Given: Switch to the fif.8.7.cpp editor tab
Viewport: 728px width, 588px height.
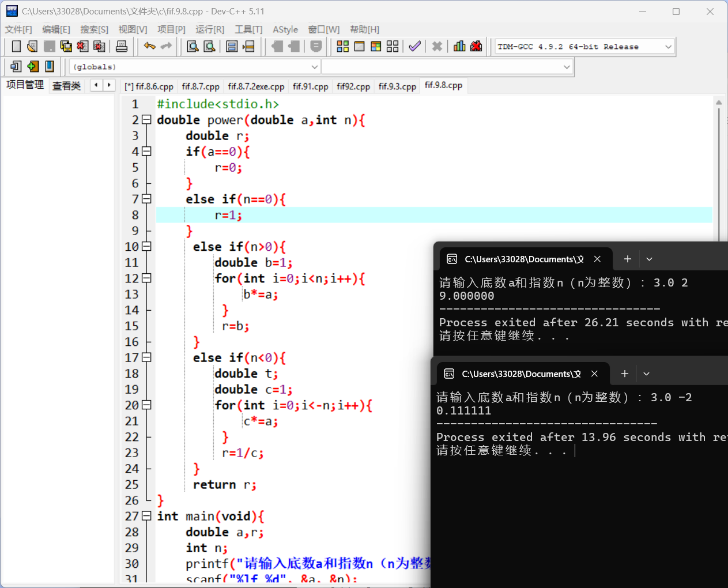Looking at the screenshot, I should (x=201, y=86).
